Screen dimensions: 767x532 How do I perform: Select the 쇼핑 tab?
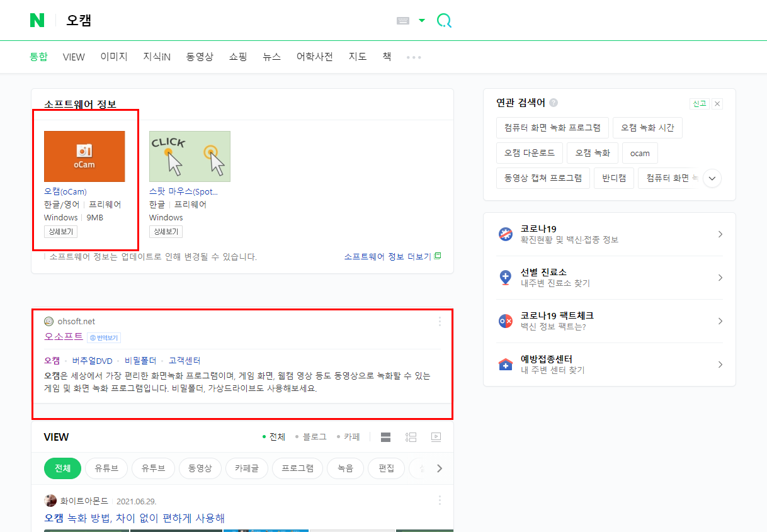point(238,57)
